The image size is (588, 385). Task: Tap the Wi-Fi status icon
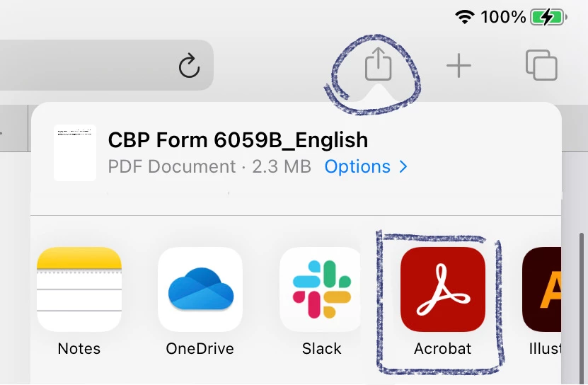(465, 17)
